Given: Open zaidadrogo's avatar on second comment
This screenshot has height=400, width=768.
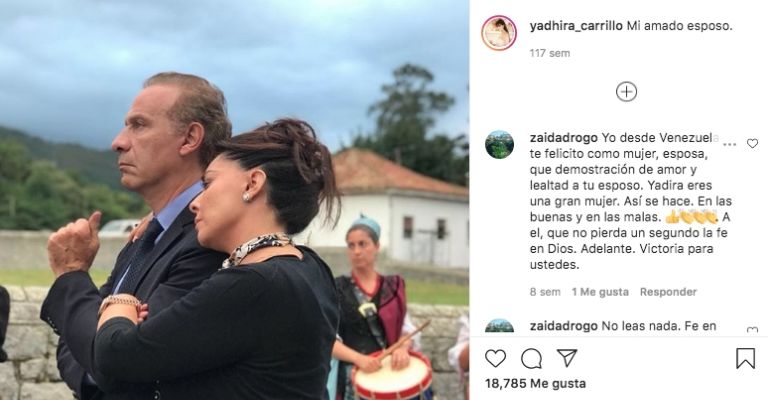Looking at the screenshot, I should (x=499, y=327).
